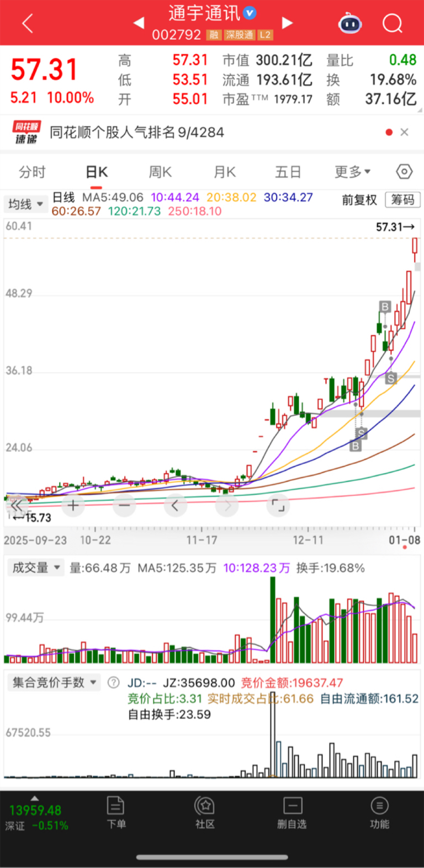Go to next stock with right triangle

[x=287, y=23]
